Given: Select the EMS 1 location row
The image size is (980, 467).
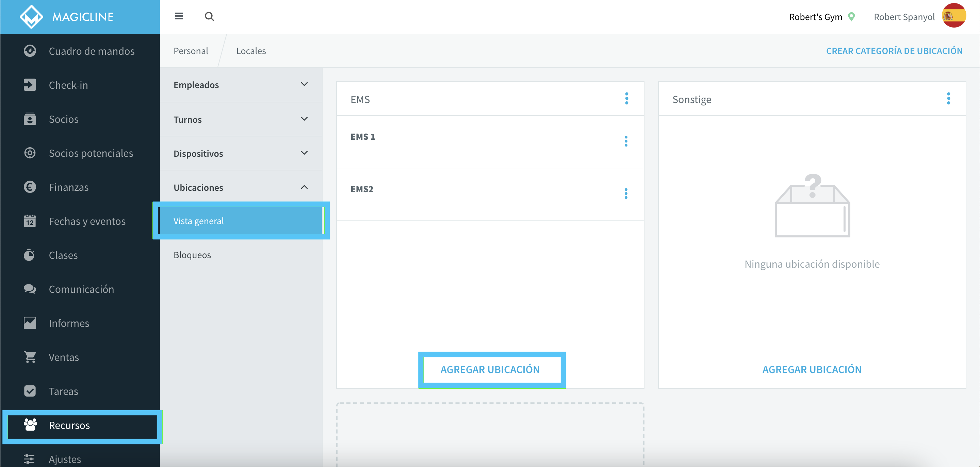Looking at the screenshot, I should point(490,142).
